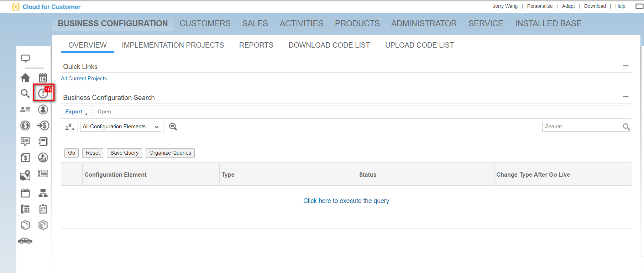Click the car icon in sidebar
644x273 pixels.
pos(25,241)
